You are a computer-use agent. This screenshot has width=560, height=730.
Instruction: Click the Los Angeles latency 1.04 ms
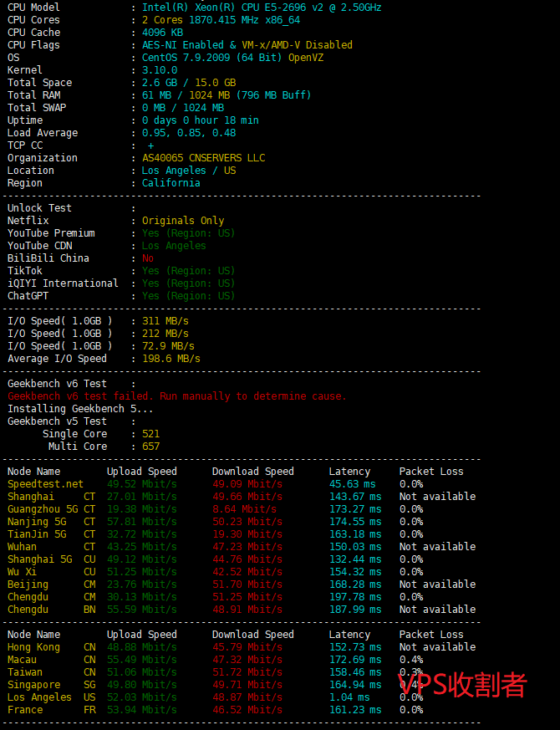[349, 697]
